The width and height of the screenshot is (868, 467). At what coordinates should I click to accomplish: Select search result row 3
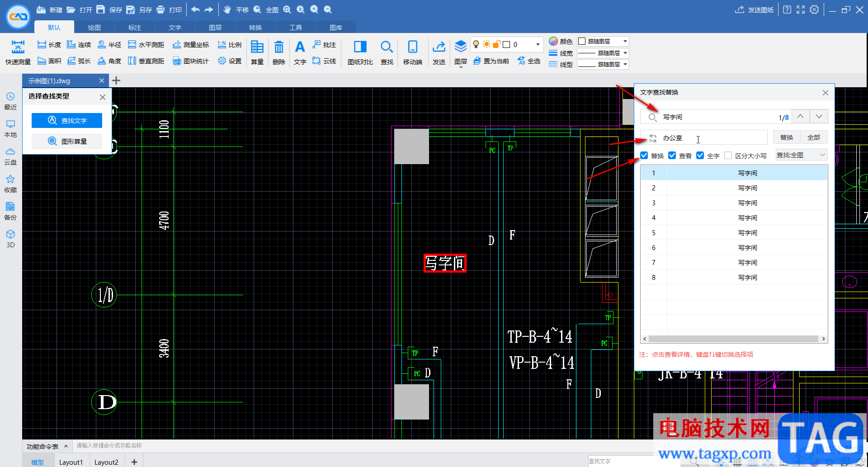click(734, 203)
